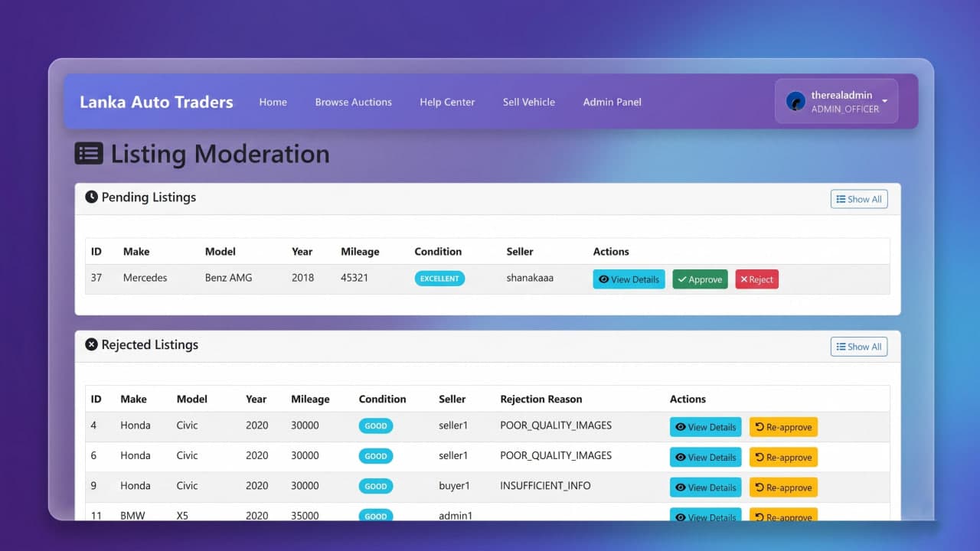Click the EXCELLENT condition badge

[439, 279]
